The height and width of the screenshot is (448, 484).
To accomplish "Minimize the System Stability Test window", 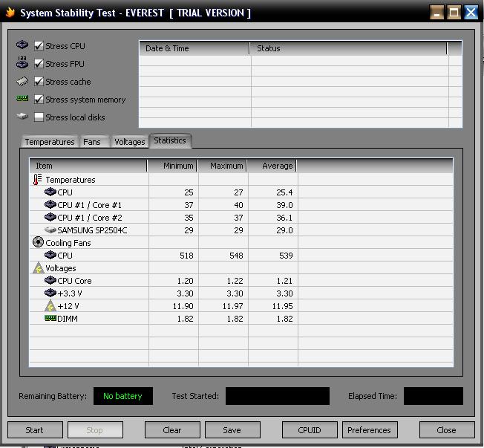I will pos(436,13).
